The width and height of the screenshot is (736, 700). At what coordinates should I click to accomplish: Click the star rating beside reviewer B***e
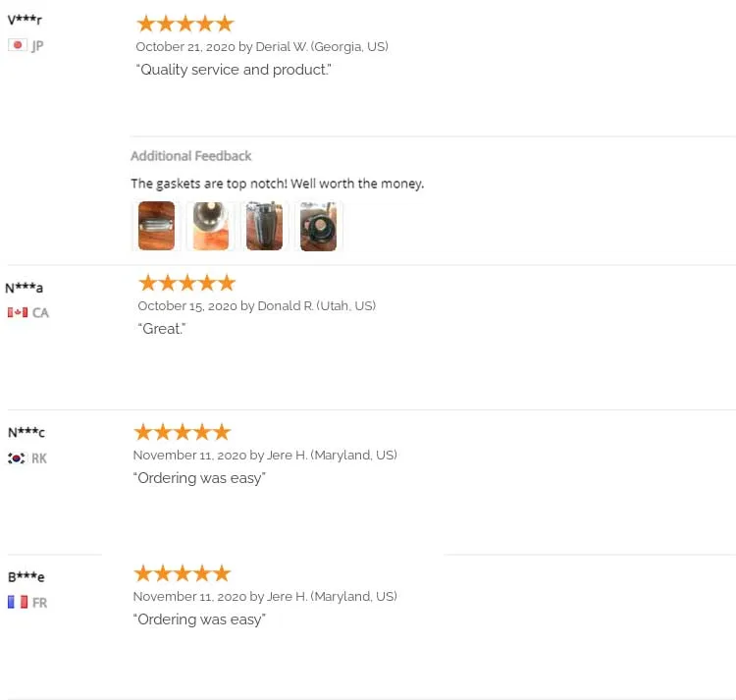click(x=183, y=573)
